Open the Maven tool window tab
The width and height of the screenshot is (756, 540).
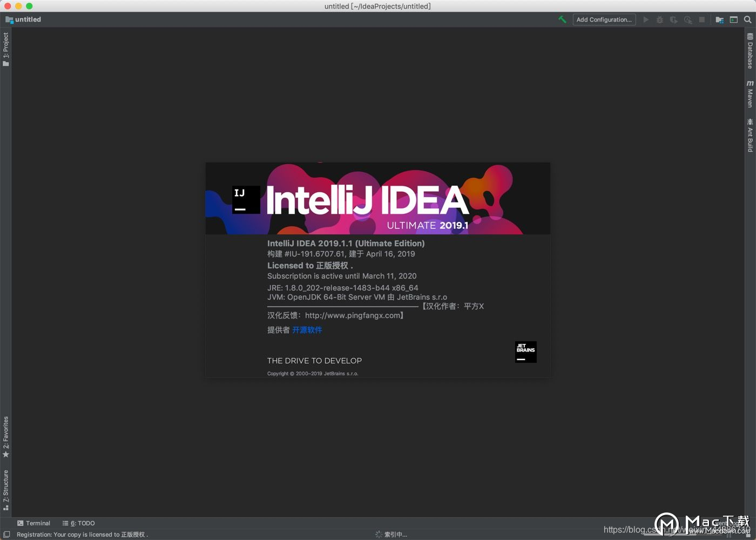(750, 93)
